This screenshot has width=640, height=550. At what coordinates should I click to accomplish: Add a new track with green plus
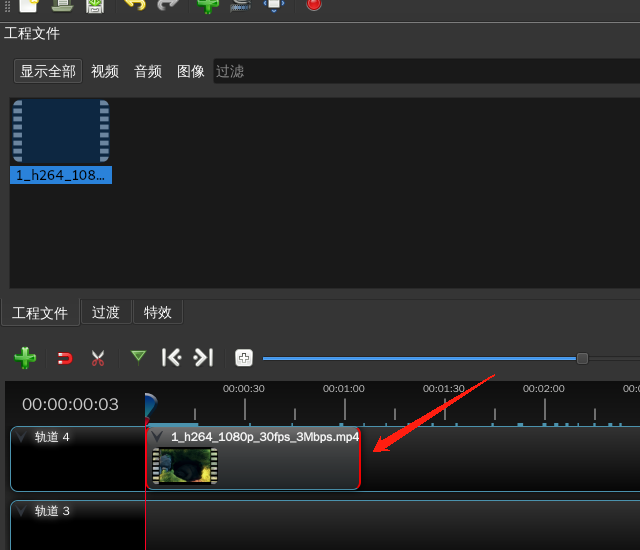click(25, 358)
